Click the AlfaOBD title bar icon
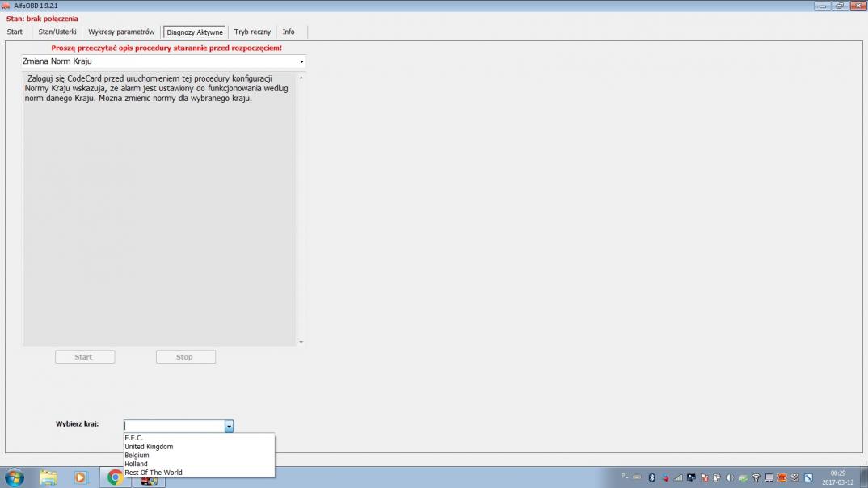 [x=6, y=6]
